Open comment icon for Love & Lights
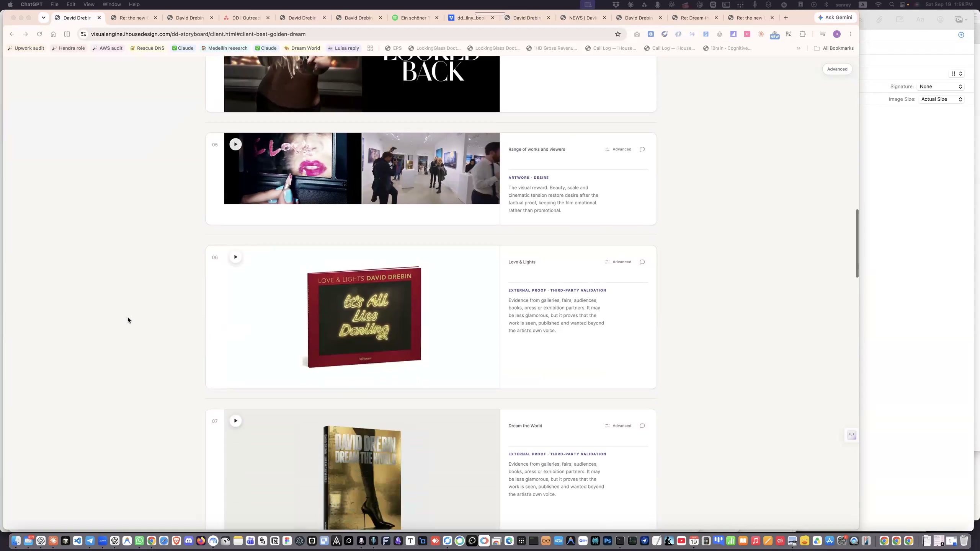Image resolution: width=980 pixels, height=551 pixels. pyautogui.click(x=642, y=262)
